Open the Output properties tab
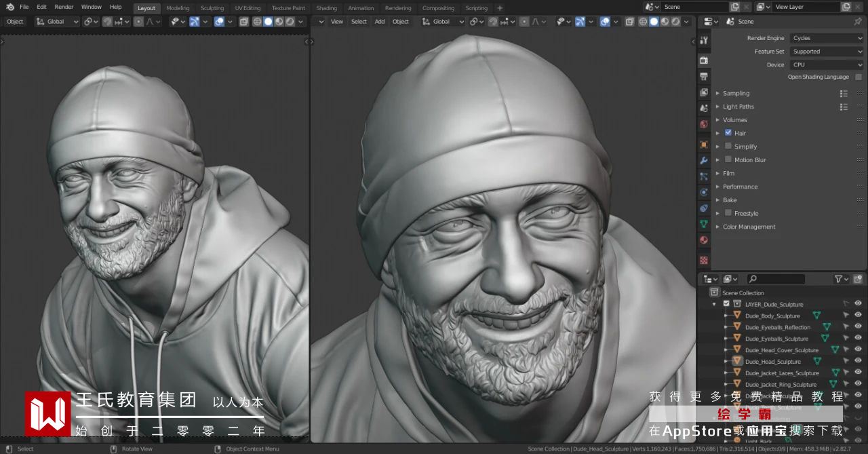This screenshot has height=454, width=868. pos(704,77)
